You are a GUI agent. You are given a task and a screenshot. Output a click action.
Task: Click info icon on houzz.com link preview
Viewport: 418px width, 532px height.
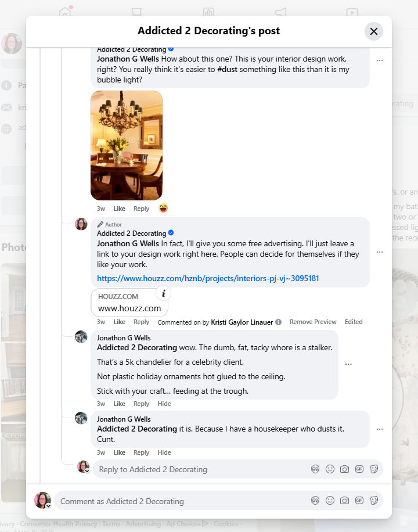(x=164, y=293)
